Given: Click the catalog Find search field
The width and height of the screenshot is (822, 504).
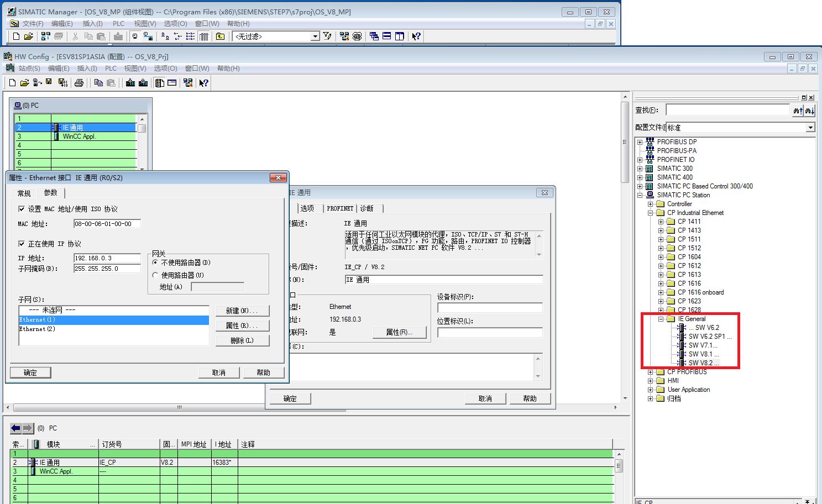Looking at the screenshot, I should tap(728, 110).
